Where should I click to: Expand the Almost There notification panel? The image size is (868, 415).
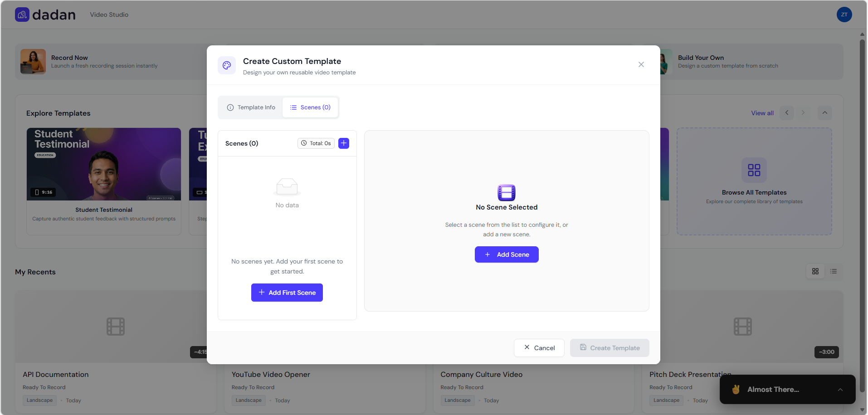840,390
